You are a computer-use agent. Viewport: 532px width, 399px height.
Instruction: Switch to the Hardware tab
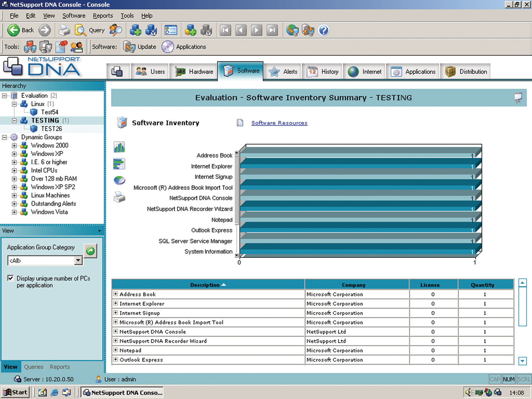click(194, 72)
